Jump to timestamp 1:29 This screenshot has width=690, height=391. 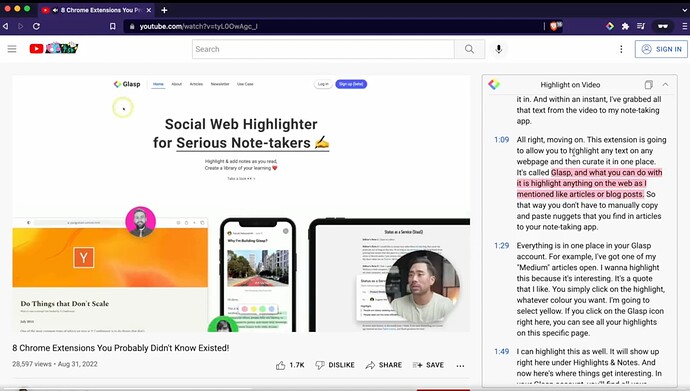pos(501,246)
